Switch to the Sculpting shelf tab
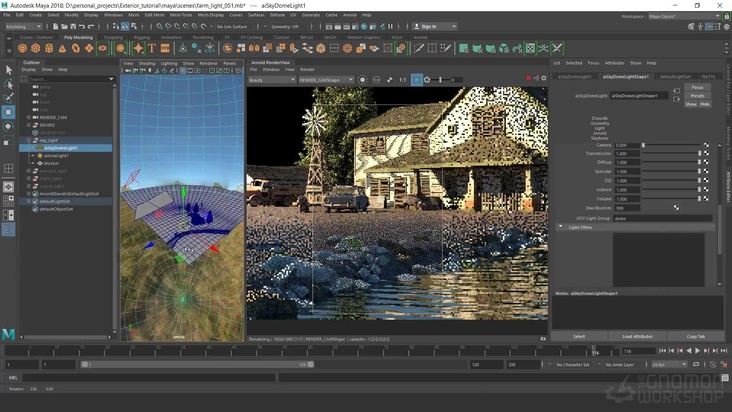This screenshot has height=412, width=732. coord(113,37)
